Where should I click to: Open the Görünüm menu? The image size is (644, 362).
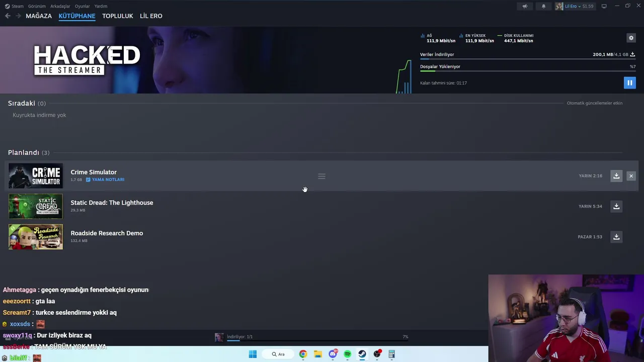(37, 6)
